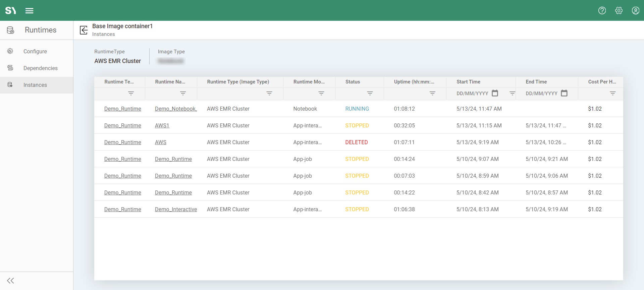Open End Time calendar picker
The image size is (644, 290).
point(564,93)
